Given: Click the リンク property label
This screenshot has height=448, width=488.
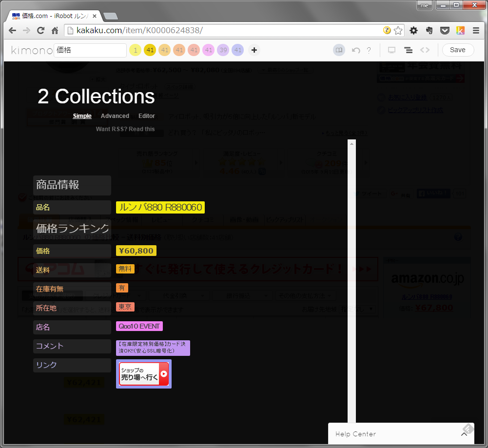Looking at the screenshot, I should 72,365.
